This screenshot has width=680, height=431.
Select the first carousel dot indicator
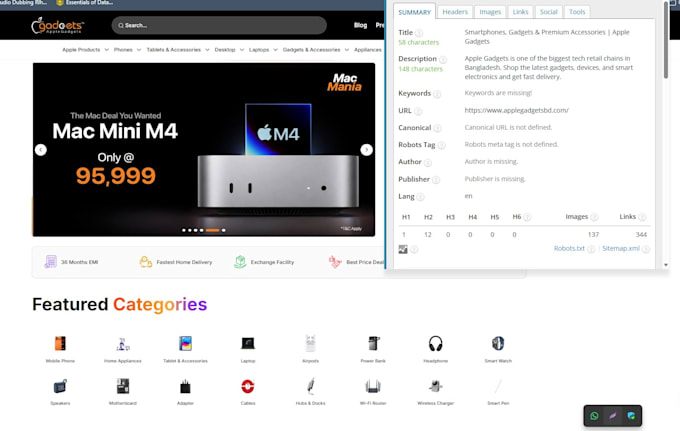(184, 230)
